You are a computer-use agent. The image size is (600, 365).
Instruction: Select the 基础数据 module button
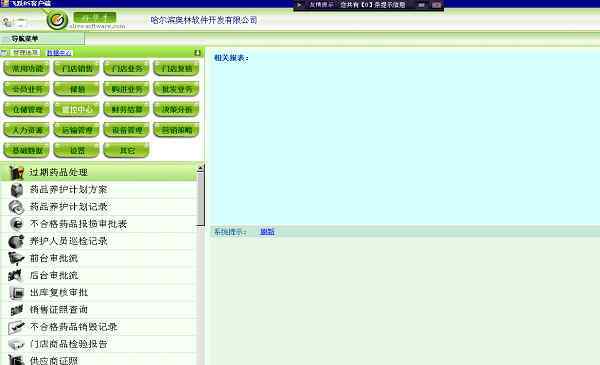pyautogui.click(x=27, y=150)
